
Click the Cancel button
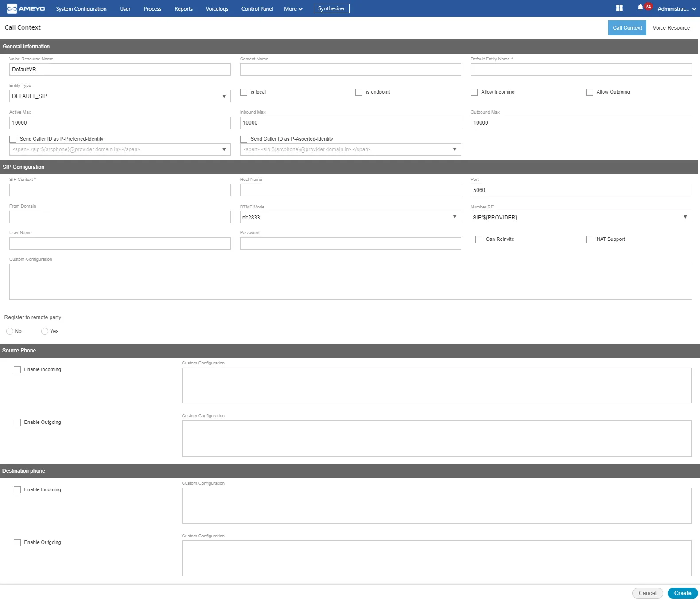pyautogui.click(x=647, y=593)
